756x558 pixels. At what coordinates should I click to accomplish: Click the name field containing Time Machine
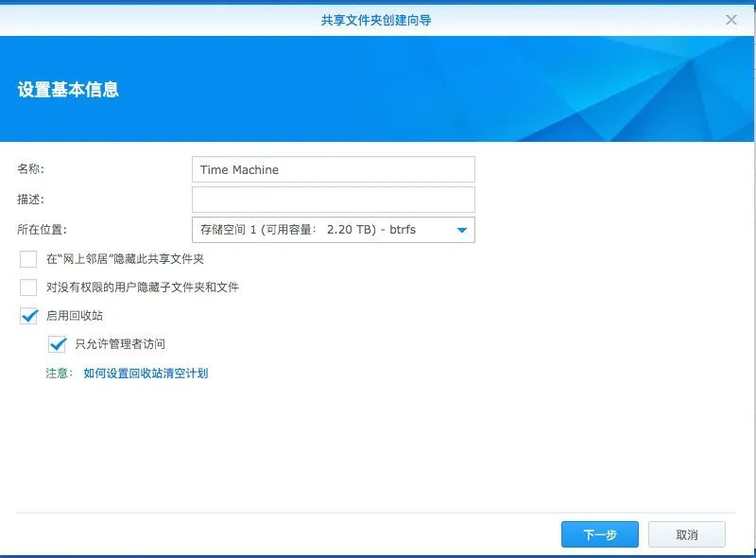click(331, 169)
